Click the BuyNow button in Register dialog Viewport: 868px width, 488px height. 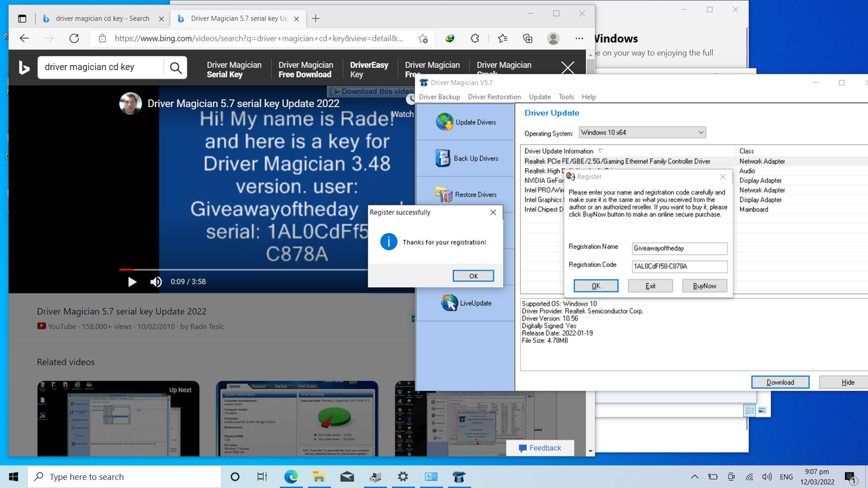(705, 286)
